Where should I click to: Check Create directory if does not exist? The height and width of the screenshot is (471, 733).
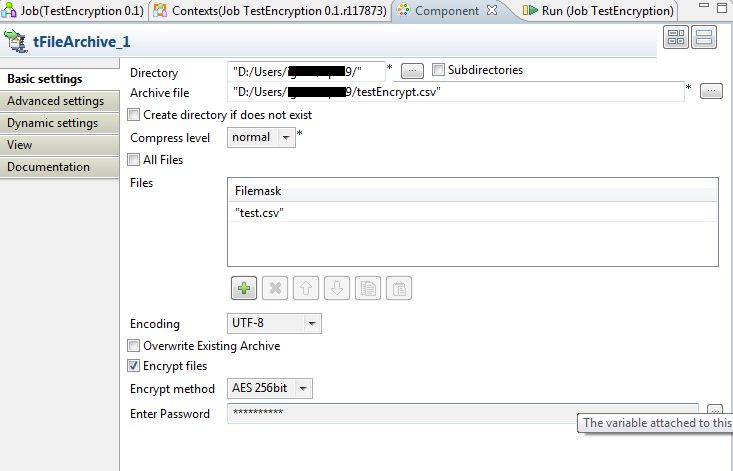pyautogui.click(x=133, y=114)
